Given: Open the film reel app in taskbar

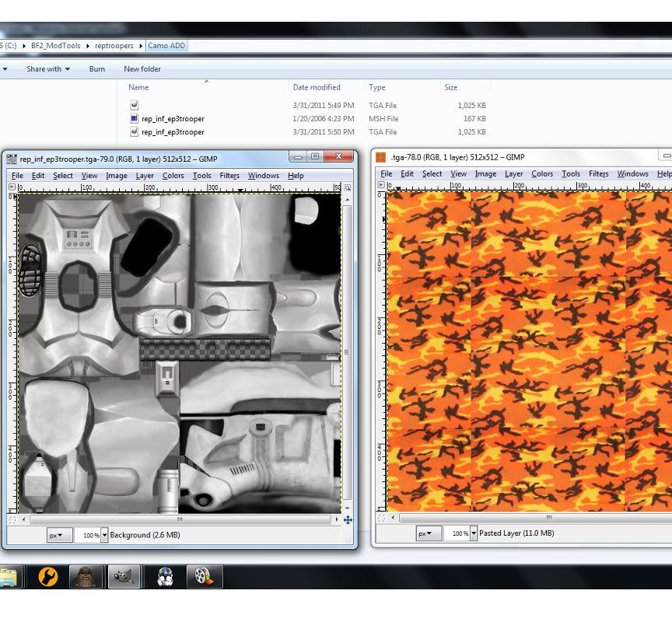Looking at the screenshot, I should (x=205, y=577).
